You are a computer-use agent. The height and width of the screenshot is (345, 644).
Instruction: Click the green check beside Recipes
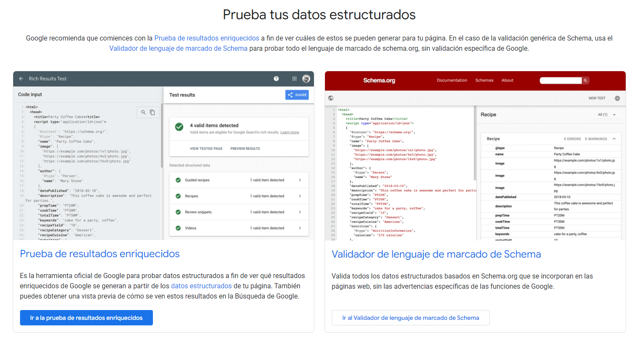(178, 196)
